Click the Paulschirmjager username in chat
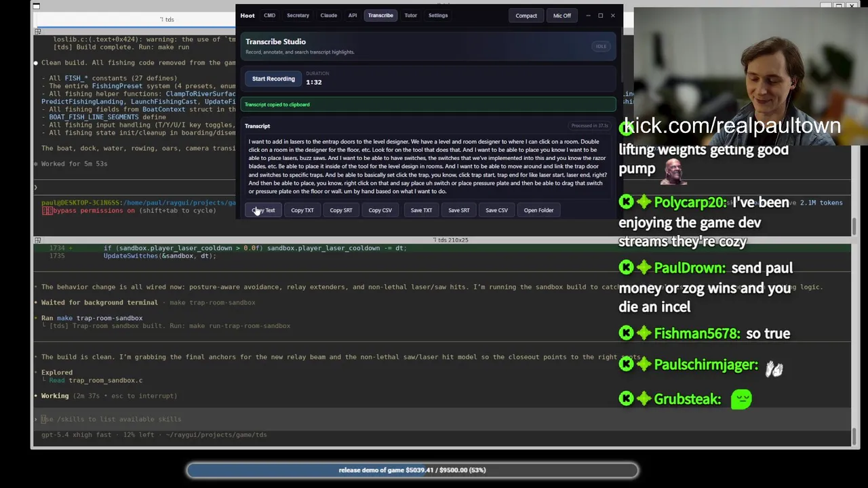Viewport: 868px width, 488px height. point(706,365)
